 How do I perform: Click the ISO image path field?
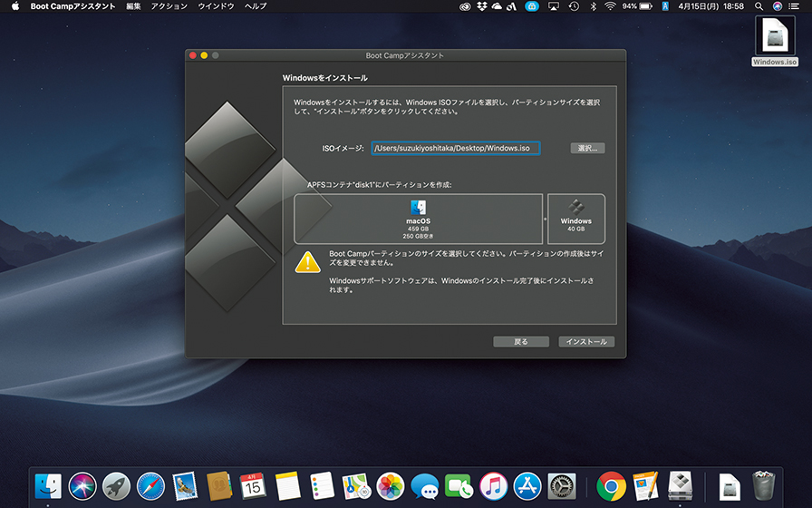tap(456, 148)
